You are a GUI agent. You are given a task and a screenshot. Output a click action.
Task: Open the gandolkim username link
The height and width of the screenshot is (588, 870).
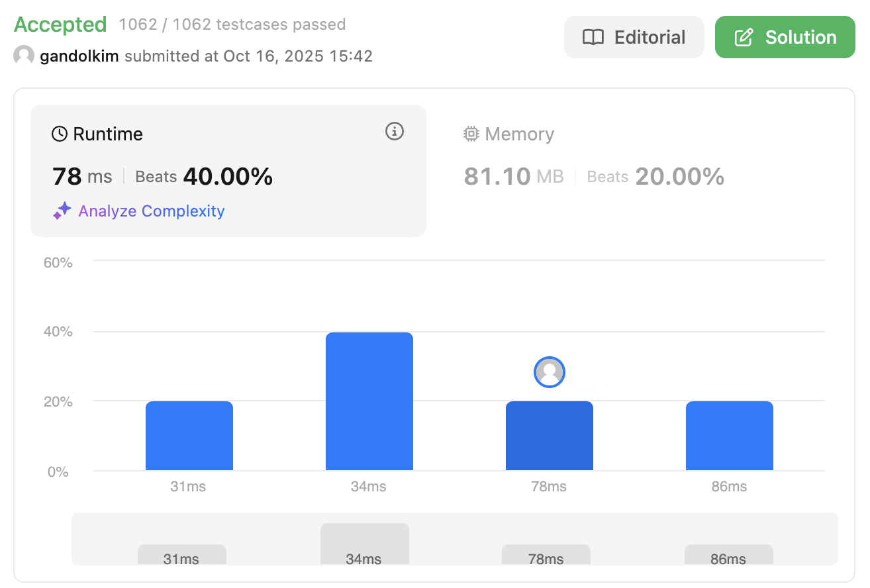click(x=79, y=56)
